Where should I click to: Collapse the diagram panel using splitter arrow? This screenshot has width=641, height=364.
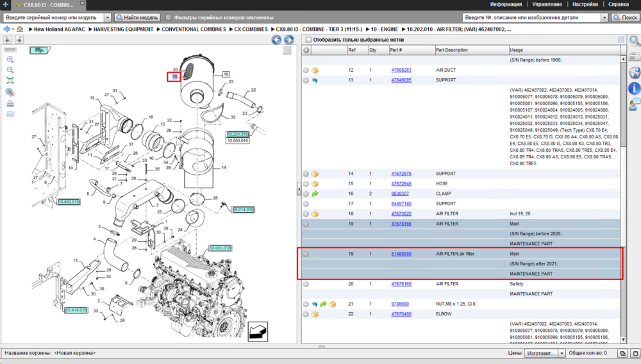[299, 190]
